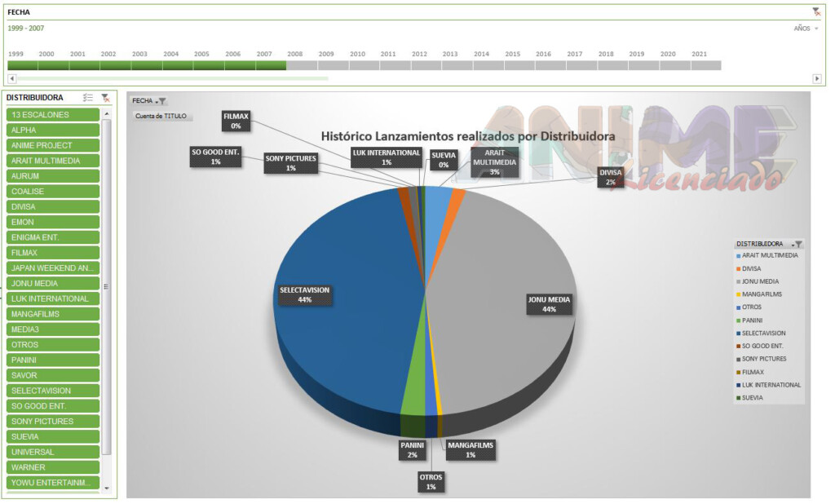
Task: Filter by LUK INTERNATIONAL in slicer
Action: (x=53, y=298)
